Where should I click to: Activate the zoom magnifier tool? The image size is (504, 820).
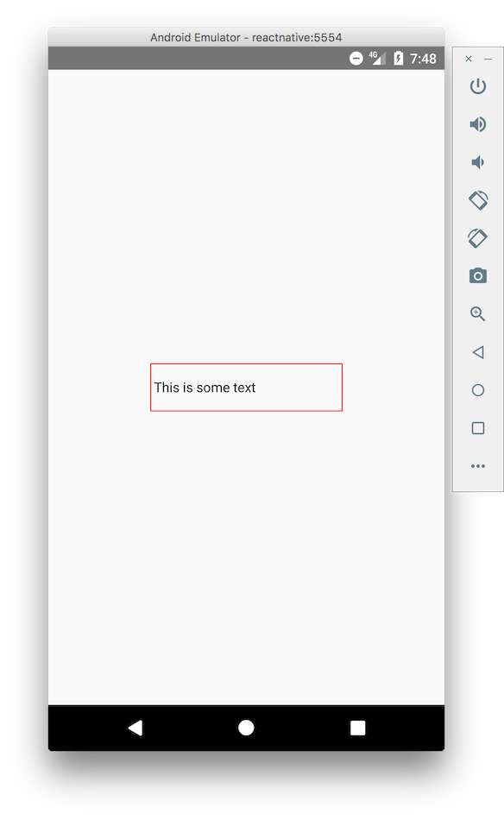[478, 314]
